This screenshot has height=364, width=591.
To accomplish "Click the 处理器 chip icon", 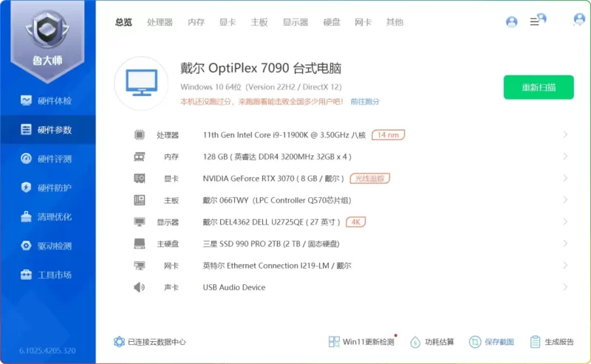I will (x=139, y=134).
